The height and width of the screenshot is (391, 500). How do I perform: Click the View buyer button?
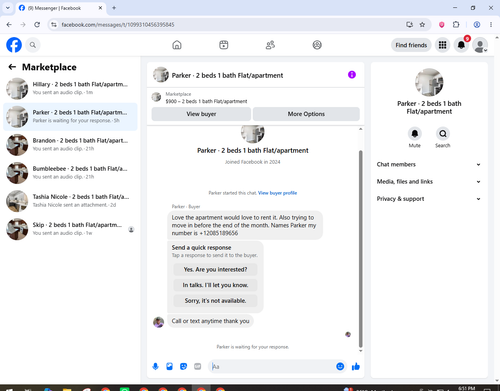(201, 114)
